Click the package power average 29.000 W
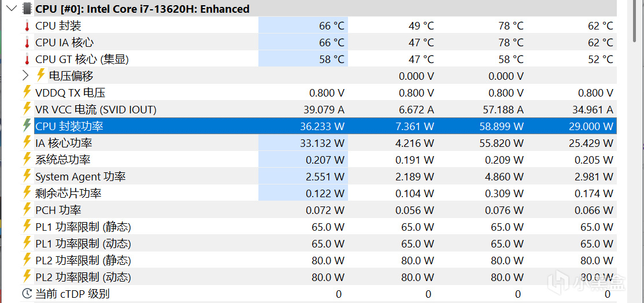The width and height of the screenshot is (644, 303). (591, 127)
